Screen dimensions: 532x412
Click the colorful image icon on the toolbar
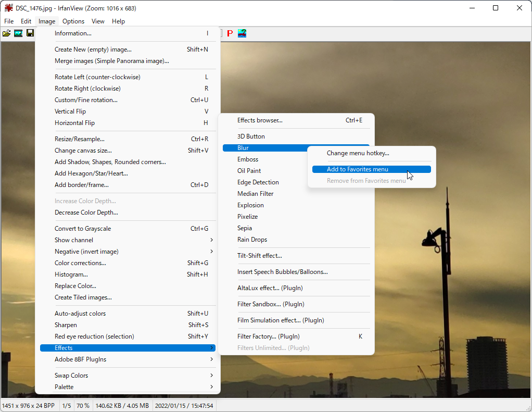point(241,32)
